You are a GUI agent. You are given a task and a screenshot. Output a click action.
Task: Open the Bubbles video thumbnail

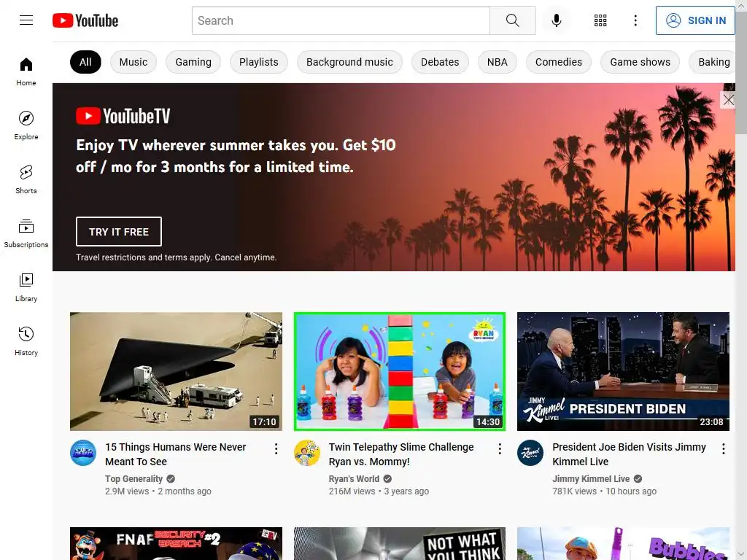pos(623,543)
